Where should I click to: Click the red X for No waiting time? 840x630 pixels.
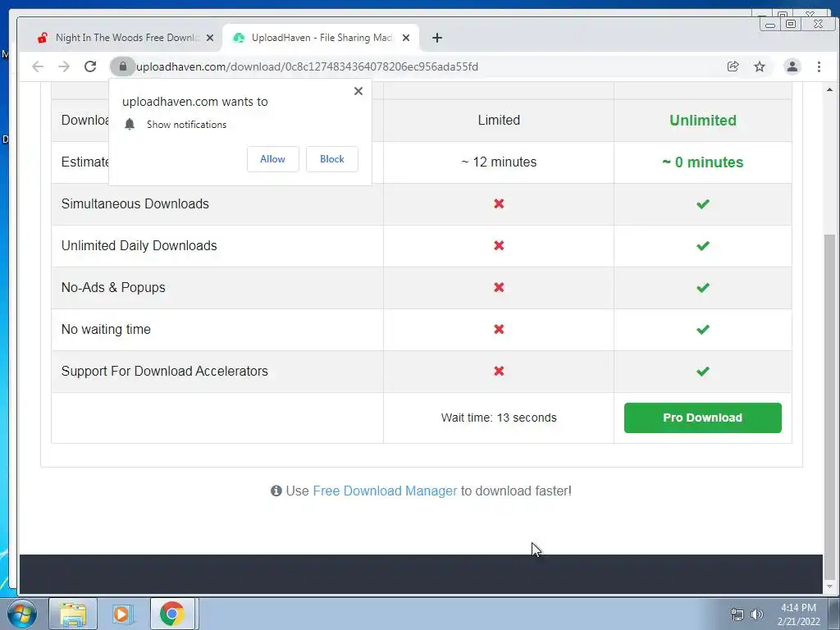(x=499, y=329)
